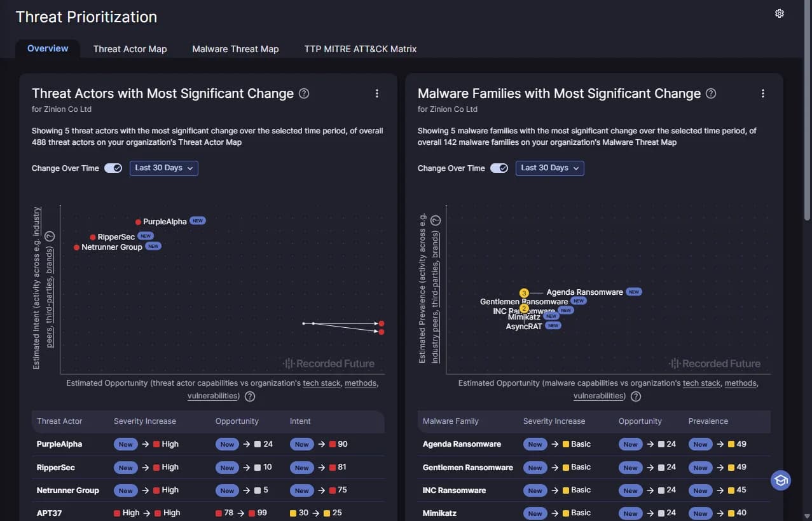The width and height of the screenshot is (812, 521).
Task: Click Mimikatz in the malware table
Action: [439, 513]
